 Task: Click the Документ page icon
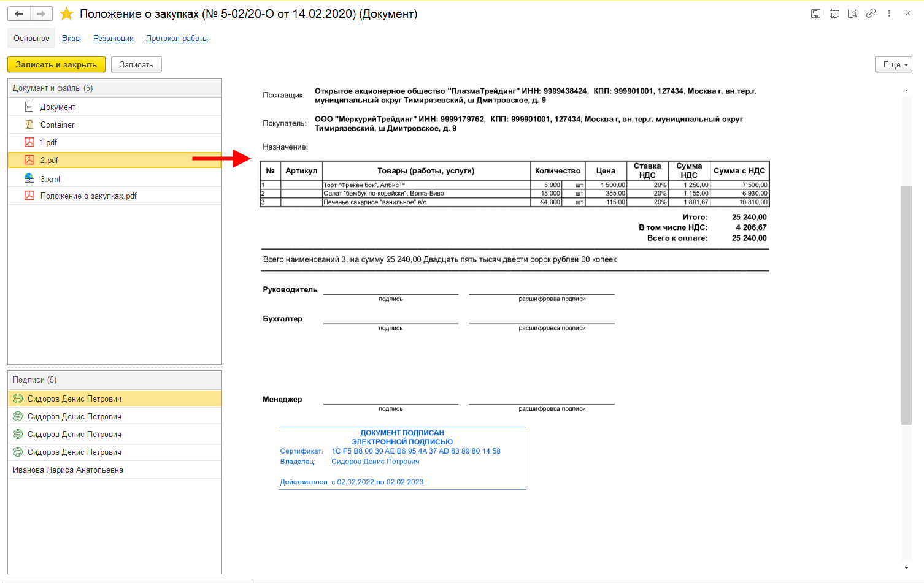click(29, 107)
